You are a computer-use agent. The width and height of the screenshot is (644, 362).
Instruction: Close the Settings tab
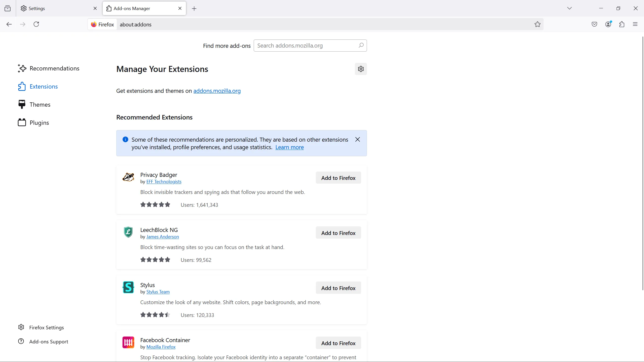click(95, 9)
